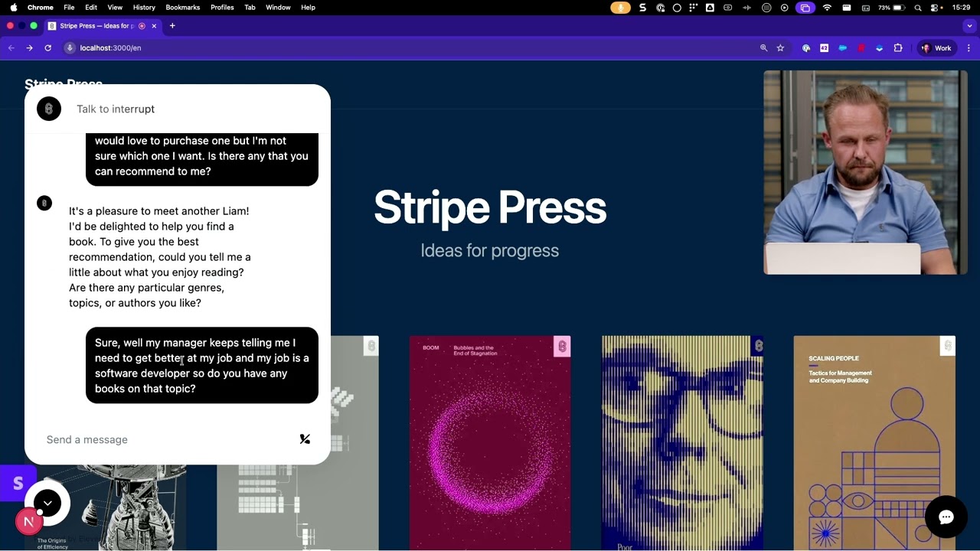Screen dimensions: 980x551
Task: Expand the tab search dropdown
Action: [x=969, y=26]
